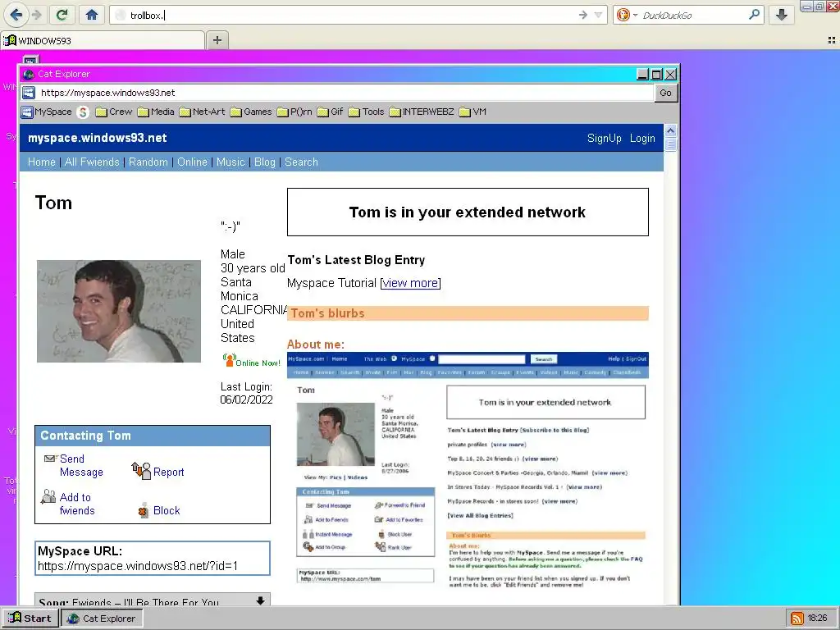
Task: Open the INTERWEBZ bookmarks folder
Action: pos(422,112)
